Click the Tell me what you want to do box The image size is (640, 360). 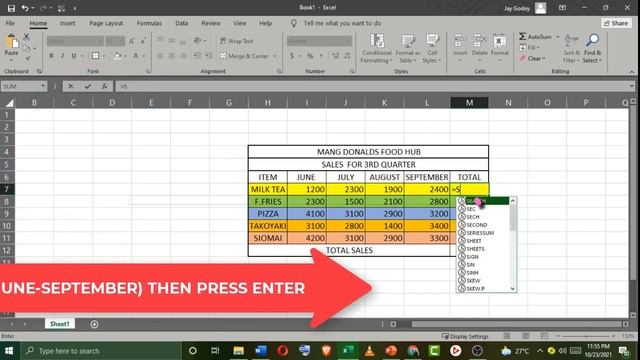(342, 23)
